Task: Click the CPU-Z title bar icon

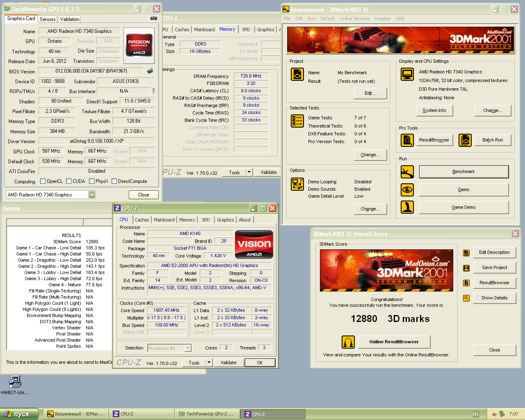Action: (117, 208)
